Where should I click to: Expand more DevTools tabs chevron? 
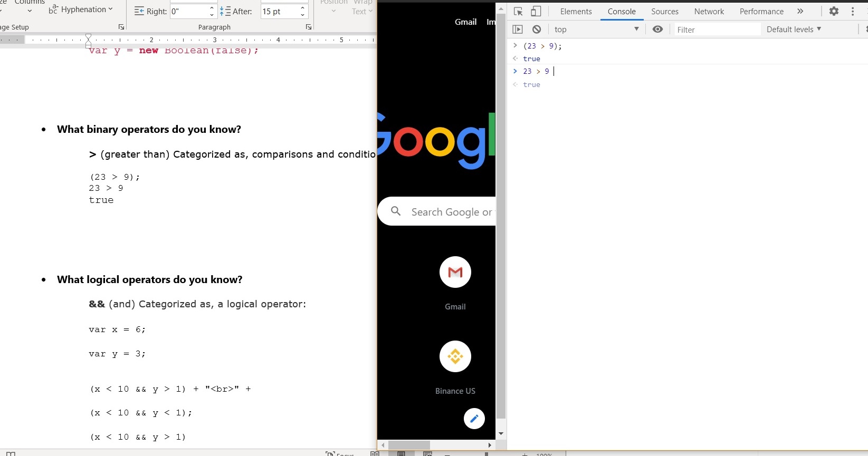(800, 11)
